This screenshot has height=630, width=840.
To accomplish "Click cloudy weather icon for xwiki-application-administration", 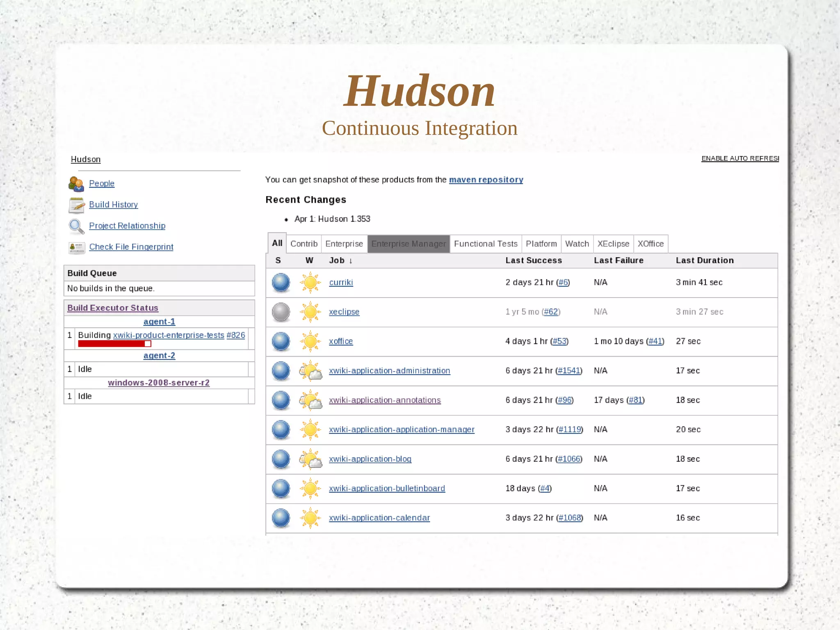I will (310, 371).
